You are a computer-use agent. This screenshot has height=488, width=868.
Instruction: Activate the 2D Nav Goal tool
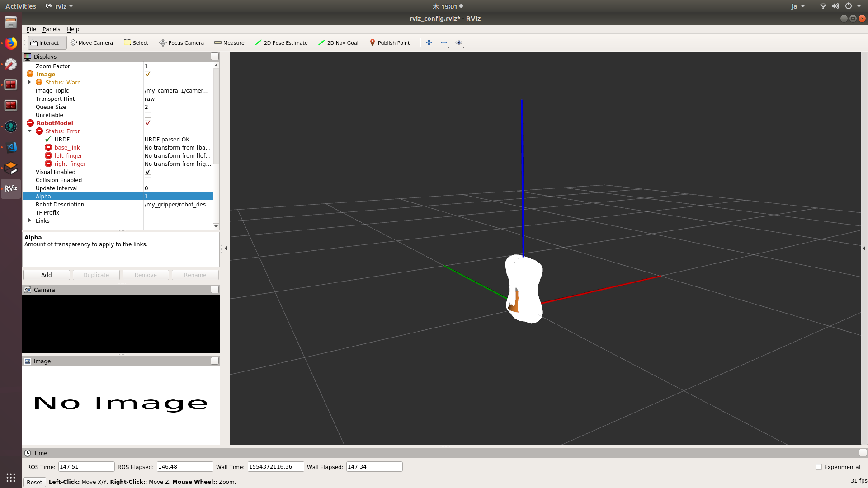pyautogui.click(x=338, y=43)
